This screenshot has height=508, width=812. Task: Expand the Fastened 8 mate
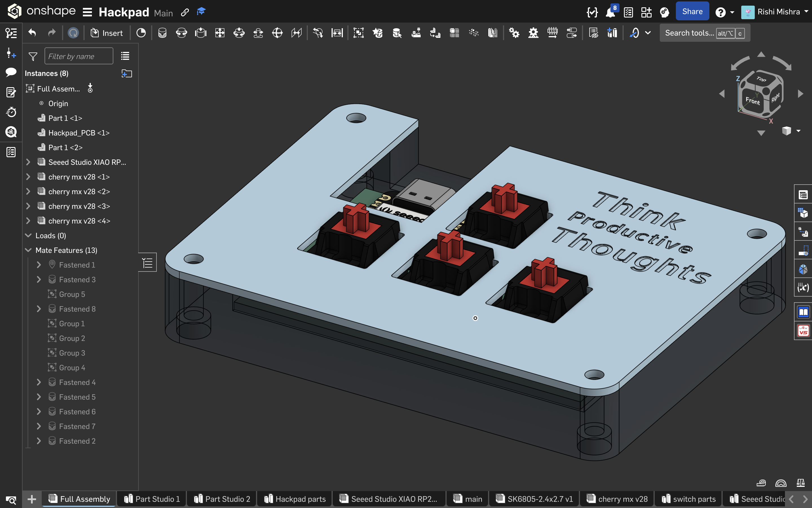(x=39, y=309)
